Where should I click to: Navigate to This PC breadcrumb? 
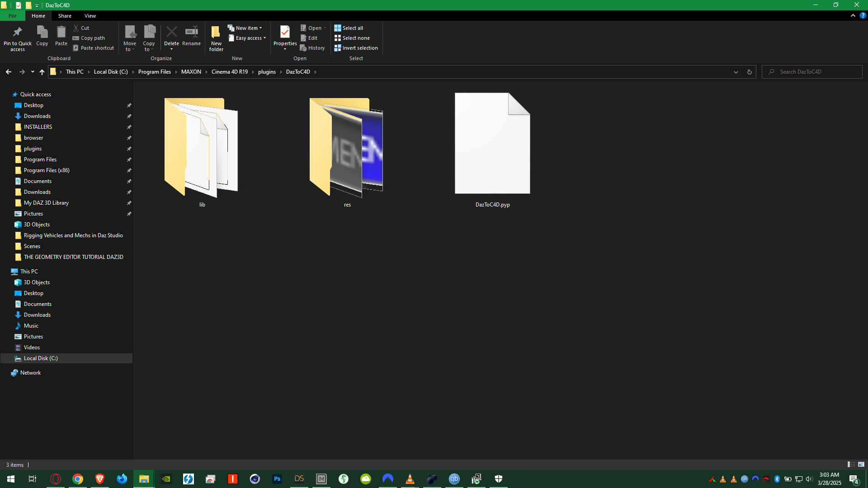[75, 72]
